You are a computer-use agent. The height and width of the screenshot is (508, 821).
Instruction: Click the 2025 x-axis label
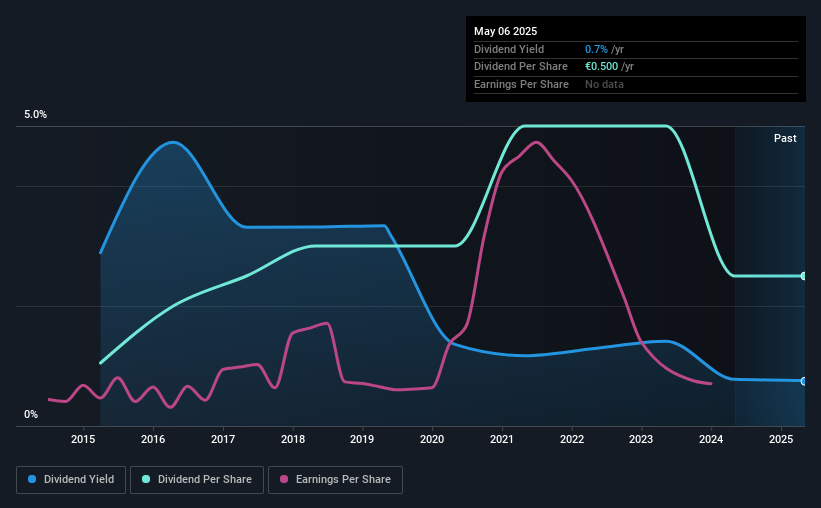781,439
